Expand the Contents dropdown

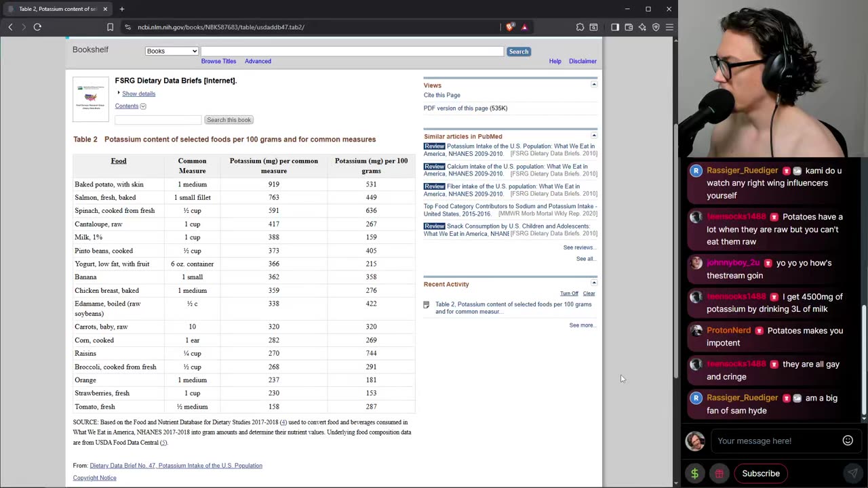coord(130,106)
